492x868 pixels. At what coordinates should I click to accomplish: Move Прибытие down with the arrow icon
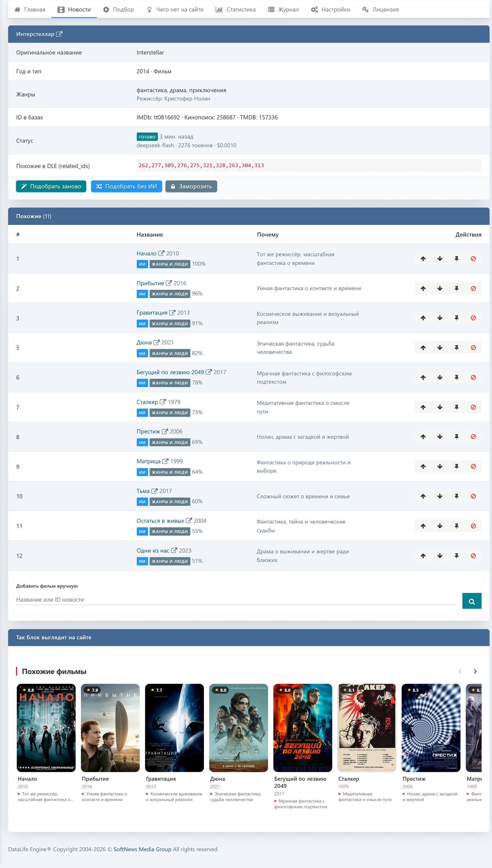tap(440, 288)
